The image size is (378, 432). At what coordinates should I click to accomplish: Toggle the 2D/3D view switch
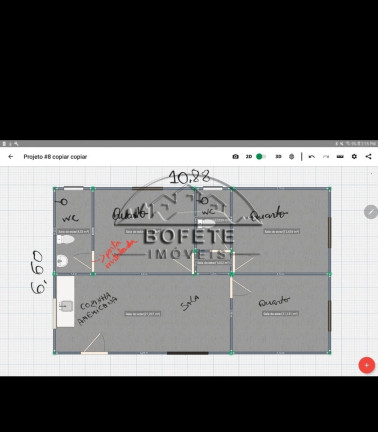click(261, 156)
